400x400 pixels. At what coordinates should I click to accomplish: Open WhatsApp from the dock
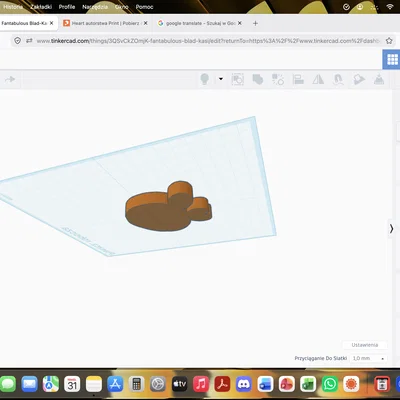coord(330,384)
